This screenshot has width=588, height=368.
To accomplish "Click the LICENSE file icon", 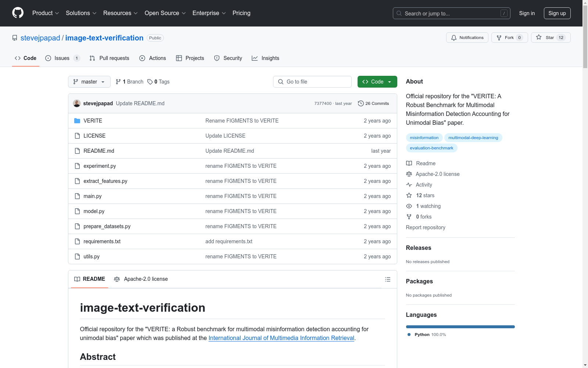I will pos(77,136).
